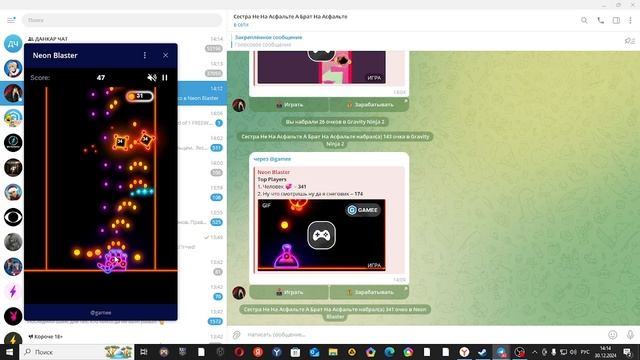Open the Windows notification center
640x360 pixels.
tap(627, 352)
